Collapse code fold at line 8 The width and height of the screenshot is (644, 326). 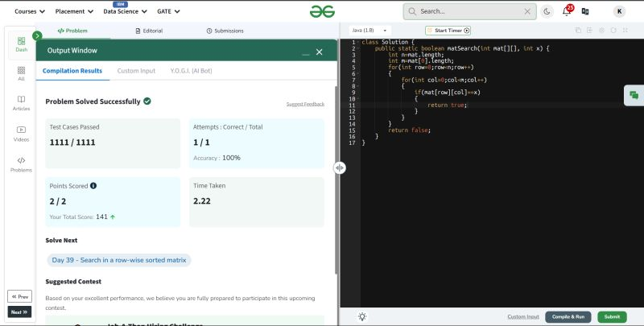pos(357,86)
